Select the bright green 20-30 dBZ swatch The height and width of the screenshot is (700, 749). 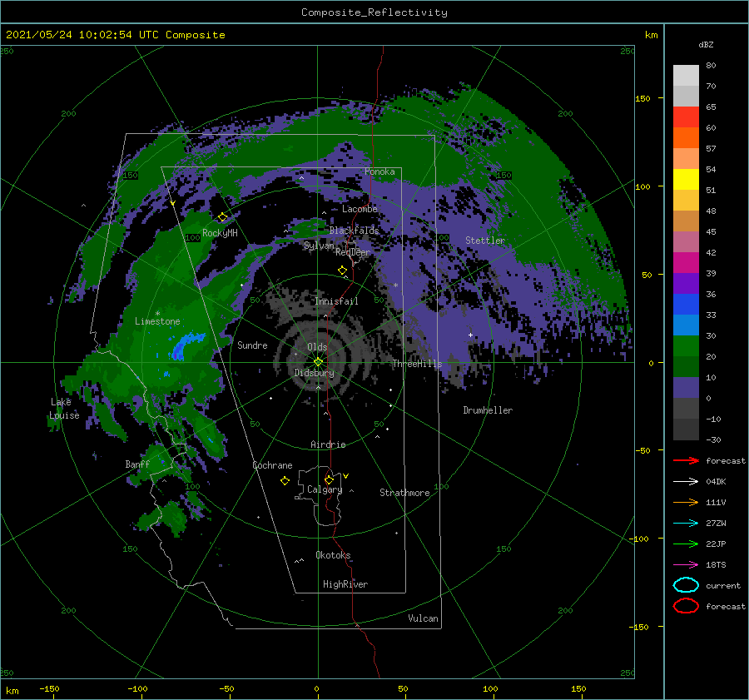tap(686, 346)
